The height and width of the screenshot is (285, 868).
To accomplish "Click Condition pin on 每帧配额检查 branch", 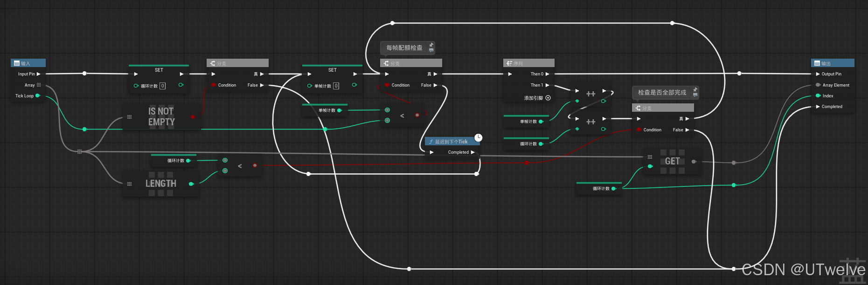I will tap(387, 85).
